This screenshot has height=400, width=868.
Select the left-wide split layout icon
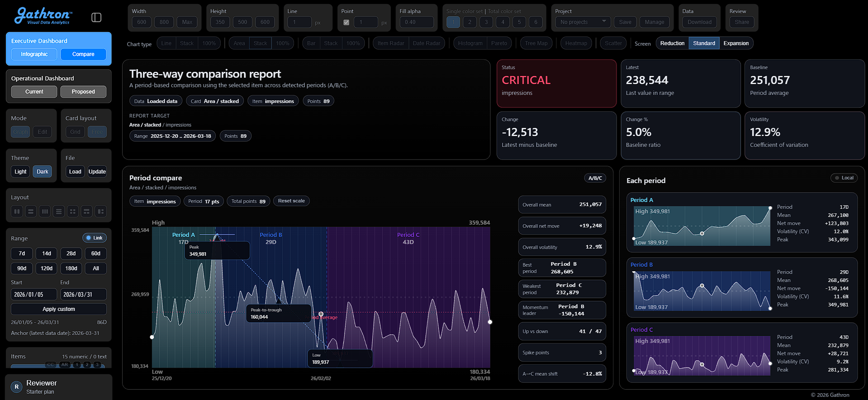click(x=101, y=211)
